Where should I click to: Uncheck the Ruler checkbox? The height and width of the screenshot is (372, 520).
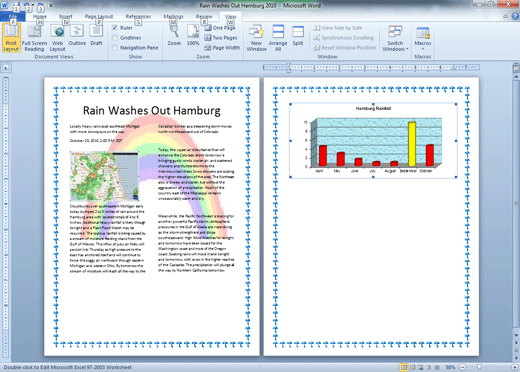115,28
